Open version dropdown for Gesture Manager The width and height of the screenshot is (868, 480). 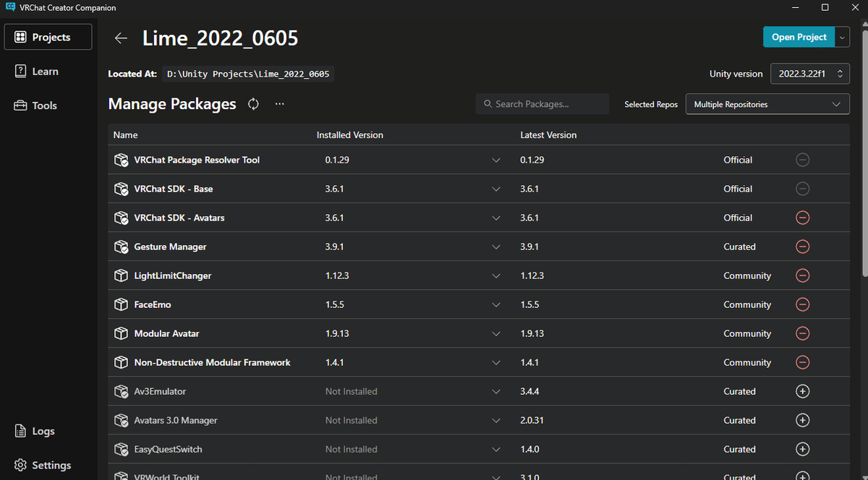tap(496, 247)
